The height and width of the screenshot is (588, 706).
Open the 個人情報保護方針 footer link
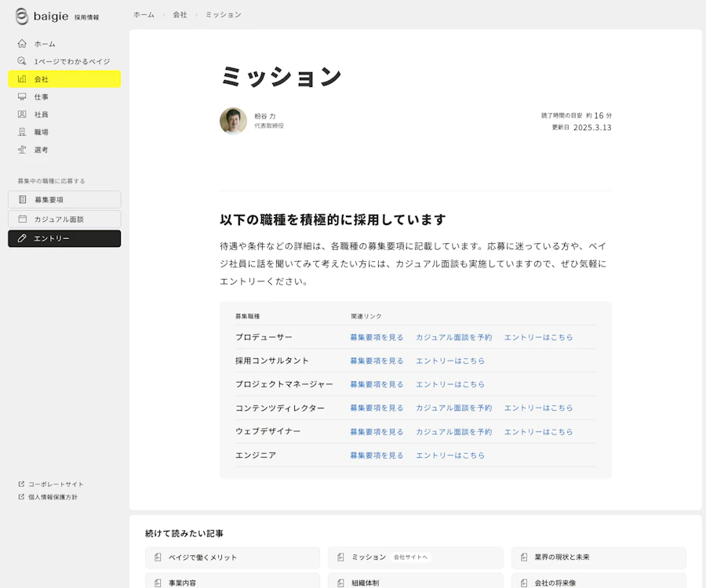point(48,497)
